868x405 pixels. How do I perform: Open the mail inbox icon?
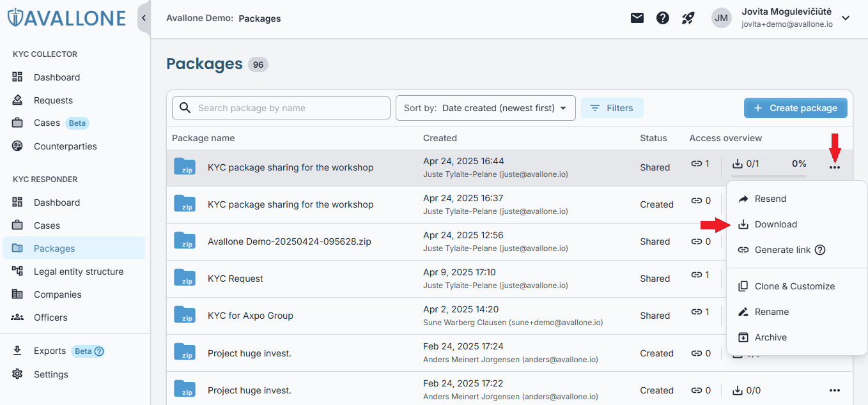[637, 18]
